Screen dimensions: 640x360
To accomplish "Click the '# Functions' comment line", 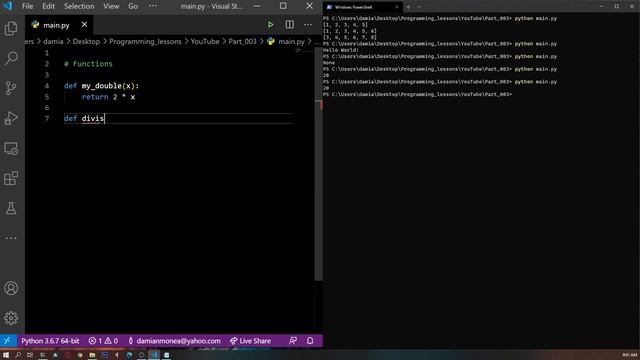I will pos(88,64).
